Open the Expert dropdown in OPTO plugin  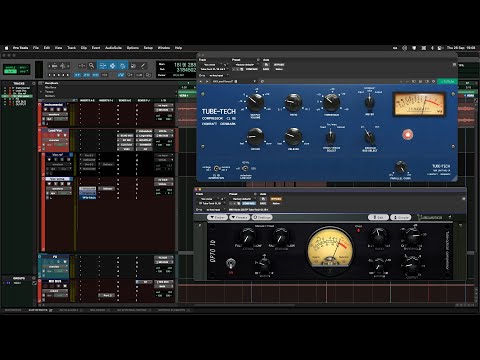pyautogui.click(x=217, y=217)
